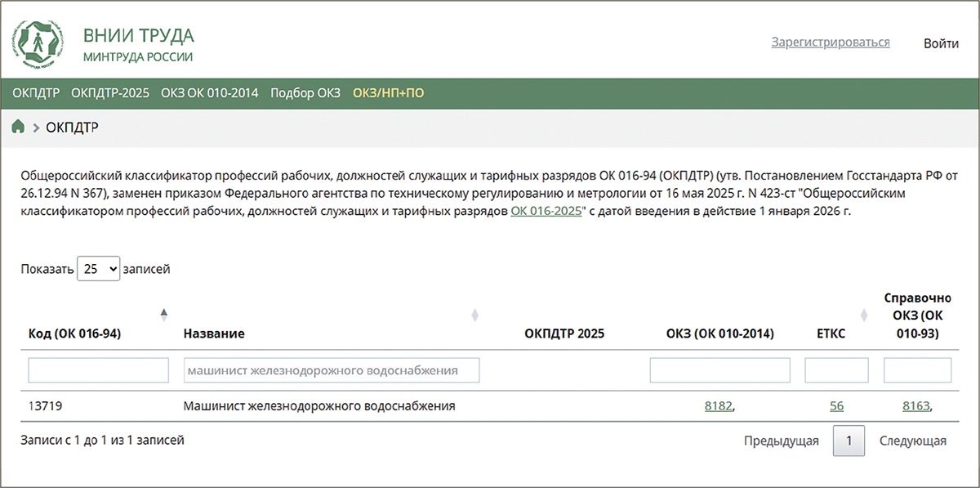Open ЕТКС issue 56 link
The height and width of the screenshot is (488, 980).
coord(836,405)
